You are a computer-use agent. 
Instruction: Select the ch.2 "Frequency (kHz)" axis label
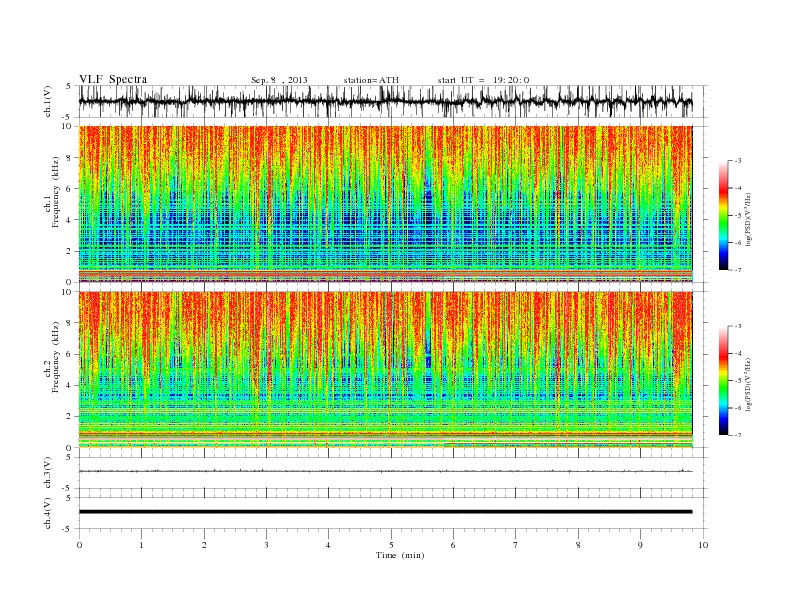56,356
